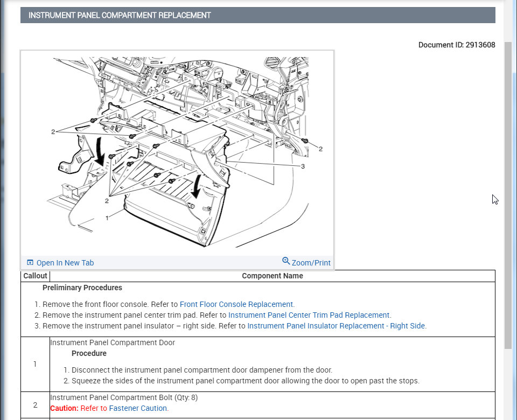Click the Component Name column header
Viewport: 517px width, 420px height.
click(273, 276)
